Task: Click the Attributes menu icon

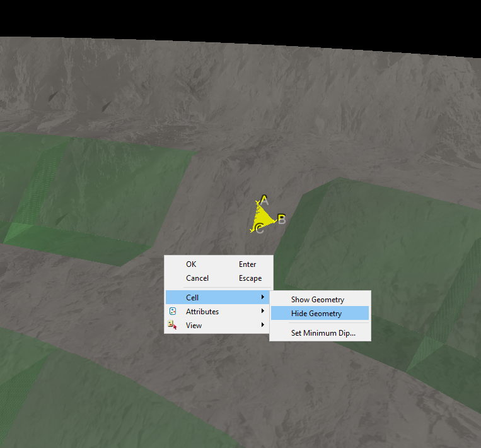Action: pyautogui.click(x=173, y=311)
